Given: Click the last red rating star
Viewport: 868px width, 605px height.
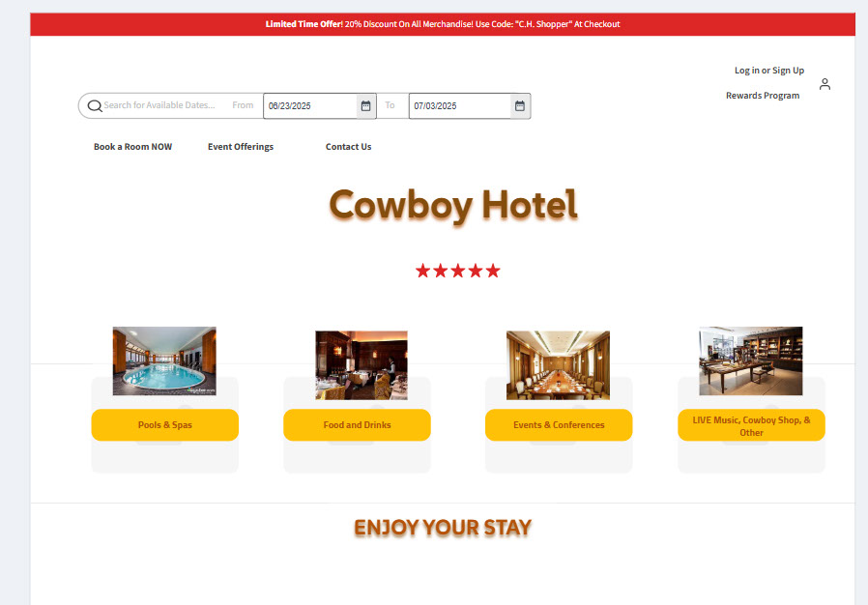Looking at the screenshot, I should coord(493,271).
